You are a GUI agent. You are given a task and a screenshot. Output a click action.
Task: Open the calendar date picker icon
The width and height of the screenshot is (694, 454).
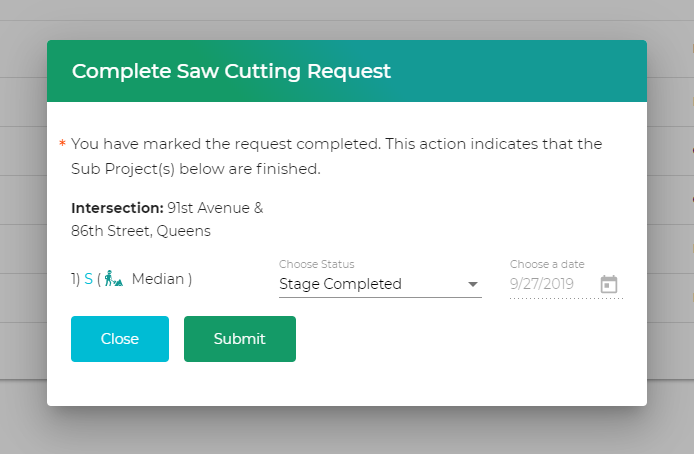[x=609, y=284]
